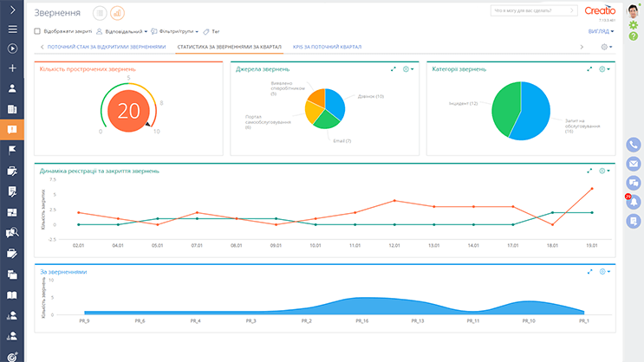The width and height of the screenshot is (644, 362).
Task: Open the phone calls panel
Action: point(634,145)
